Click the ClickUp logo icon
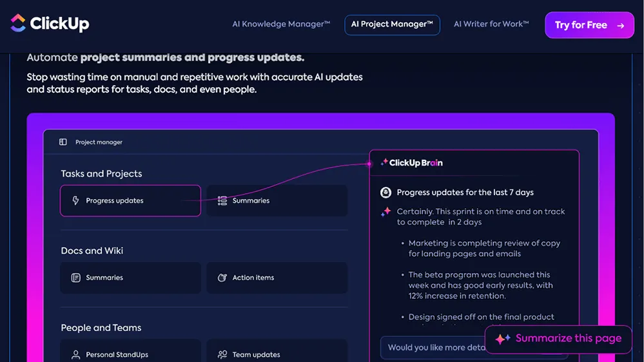Screen dimensions: 644x362 coord(17,23)
